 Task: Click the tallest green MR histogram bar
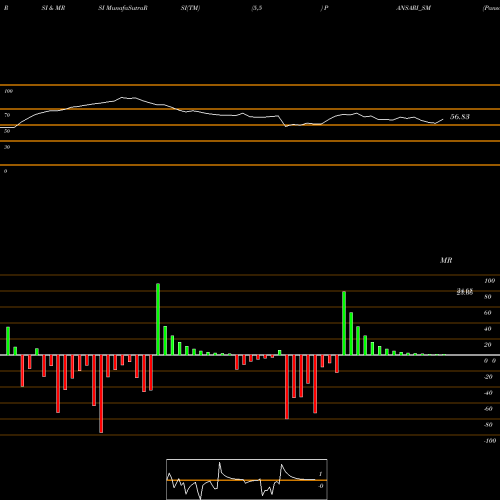pos(158,319)
